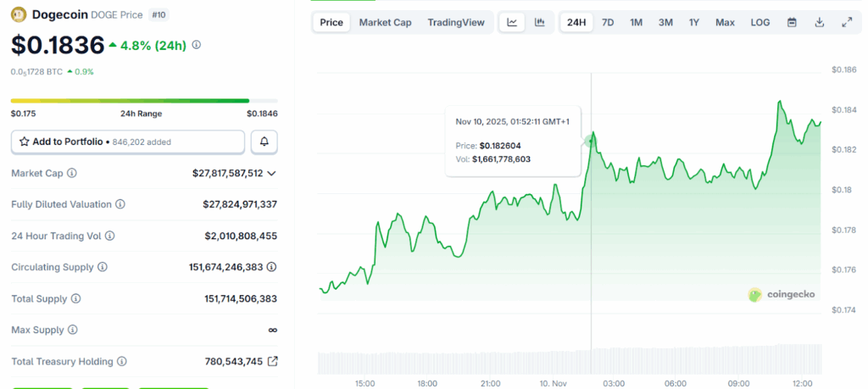The image size is (868, 389).
Task: Click the price alert bell icon
Action: (264, 142)
